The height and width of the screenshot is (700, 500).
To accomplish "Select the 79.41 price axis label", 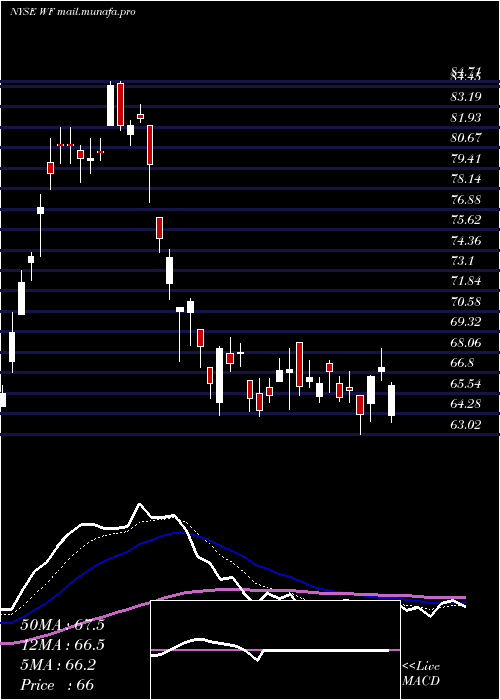I will pyautogui.click(x=466, y=158).
